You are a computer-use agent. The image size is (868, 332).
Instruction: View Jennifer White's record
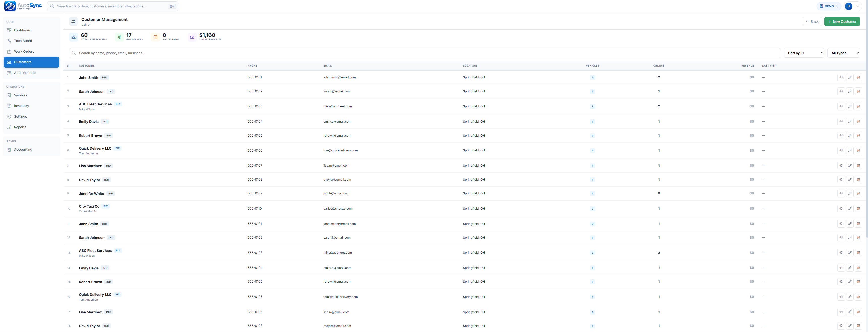tap(841, 193)
